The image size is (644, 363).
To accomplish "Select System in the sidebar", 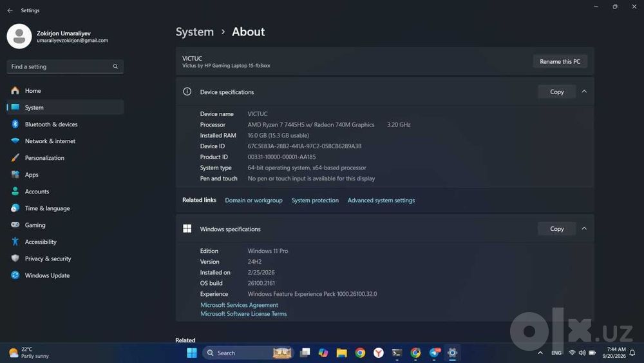I will [65, 107].
